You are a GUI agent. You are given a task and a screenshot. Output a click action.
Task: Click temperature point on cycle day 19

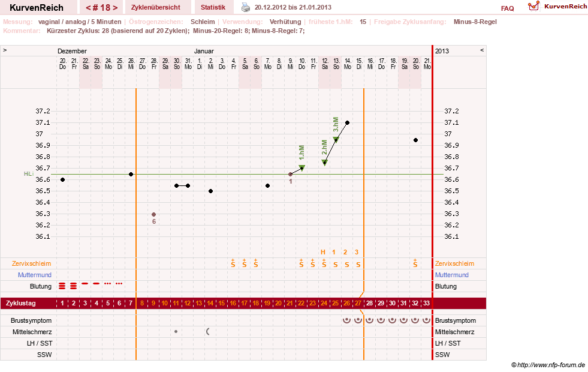267,186
